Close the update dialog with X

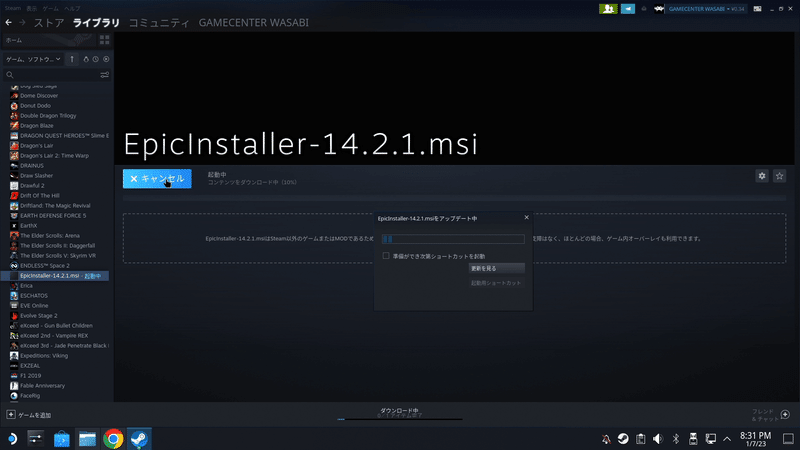pyautogui.click(x=527, y=217)
